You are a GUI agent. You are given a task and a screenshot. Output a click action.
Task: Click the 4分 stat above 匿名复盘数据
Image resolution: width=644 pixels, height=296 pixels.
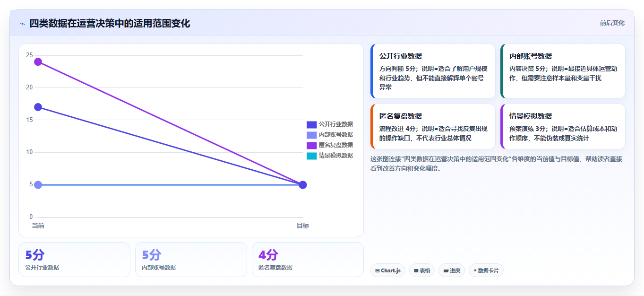coord(268,255)
